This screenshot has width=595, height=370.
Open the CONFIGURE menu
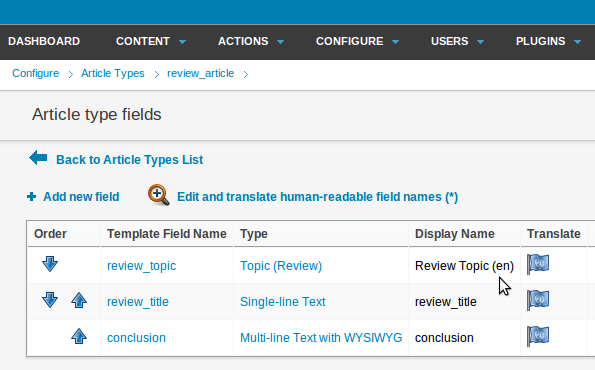[349, 41]
